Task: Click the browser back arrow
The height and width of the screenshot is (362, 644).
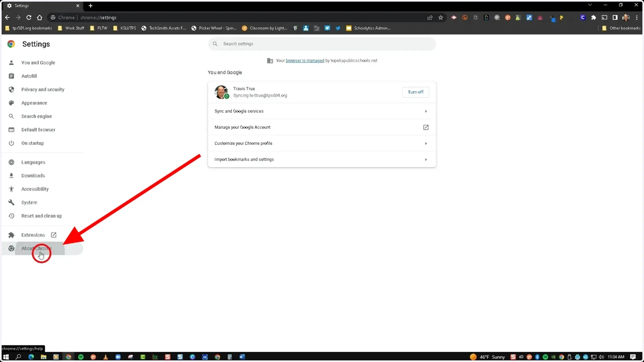Action: point(8,18)
